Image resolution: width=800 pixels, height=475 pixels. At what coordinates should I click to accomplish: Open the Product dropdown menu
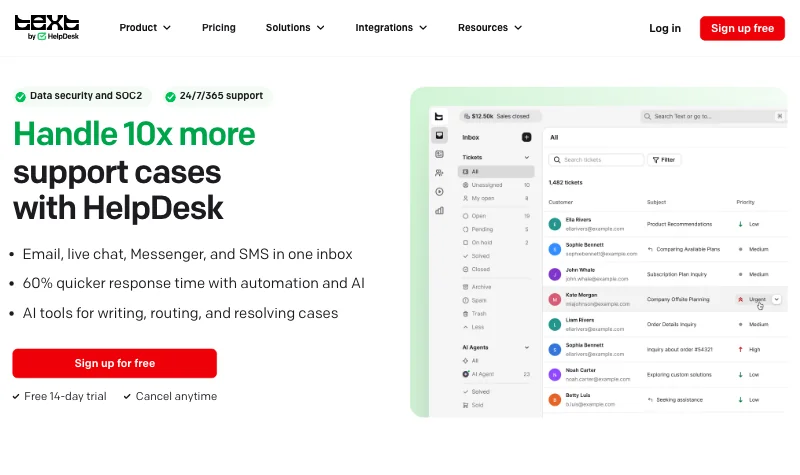(145, 28)
